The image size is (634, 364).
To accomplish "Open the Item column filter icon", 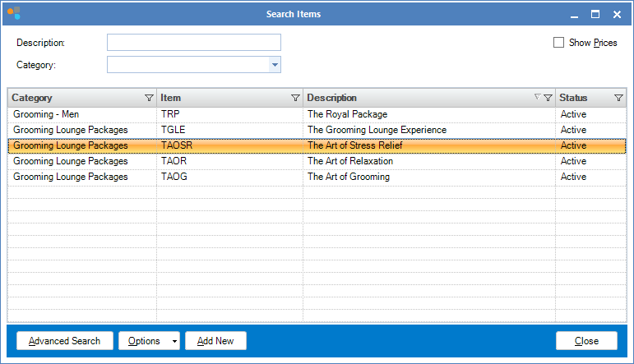I will click(x=295, y=98).
